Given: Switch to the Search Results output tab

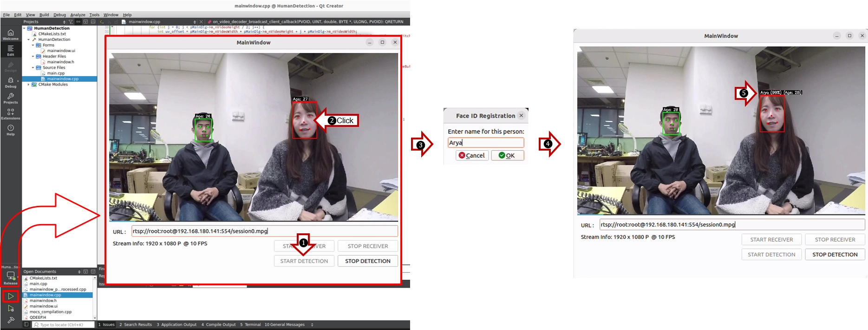Looking at the screenshot, I should (136, 324).
